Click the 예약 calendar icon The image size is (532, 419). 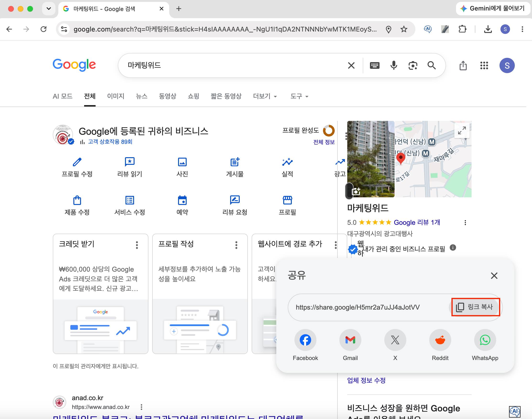(x=182, y=200)
